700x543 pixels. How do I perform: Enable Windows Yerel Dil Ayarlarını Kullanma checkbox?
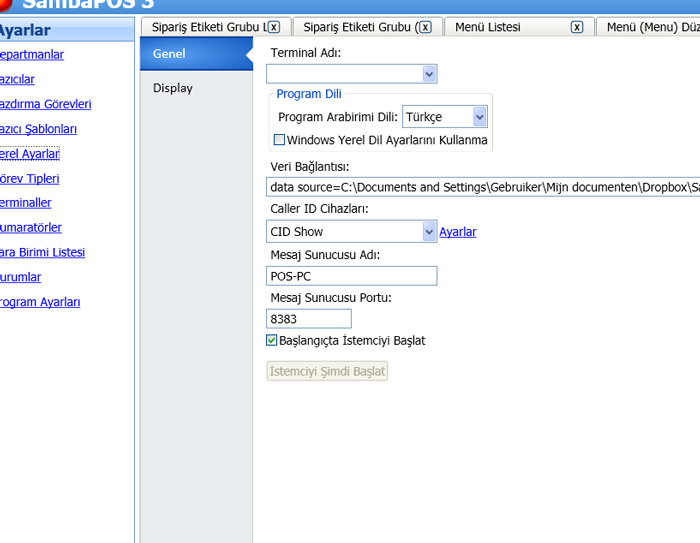pos(280,140)
